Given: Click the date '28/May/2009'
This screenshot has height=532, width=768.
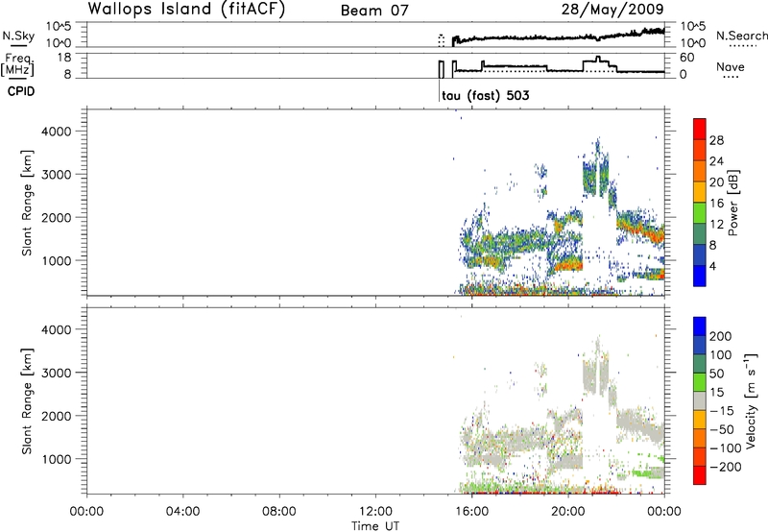Looking at the screenshot, I should coord(612,10).
